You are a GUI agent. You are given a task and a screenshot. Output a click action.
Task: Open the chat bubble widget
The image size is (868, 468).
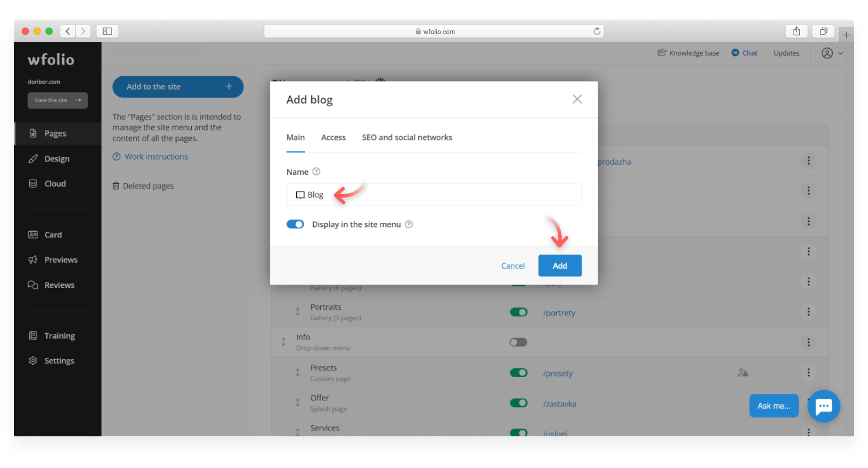click(823, 406)
